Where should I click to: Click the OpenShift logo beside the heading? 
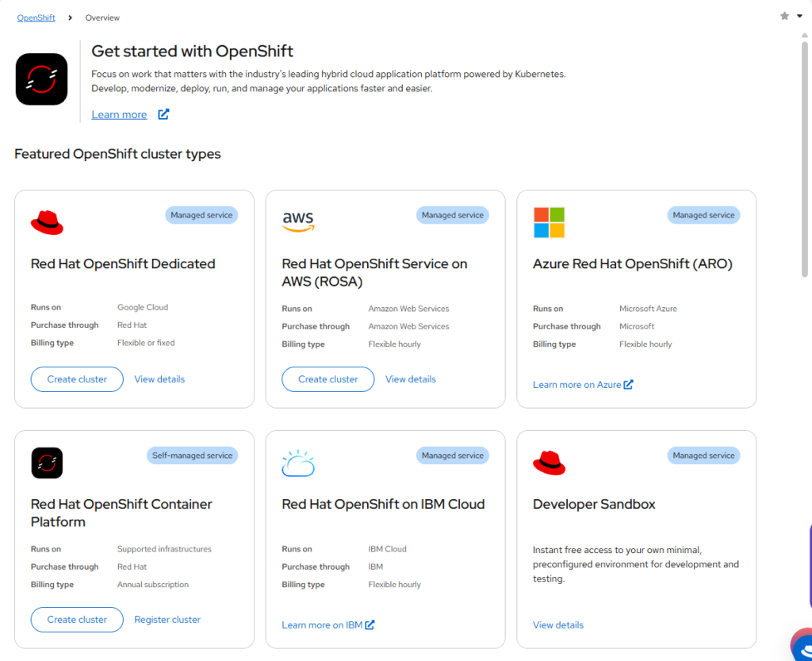(41, 79)
